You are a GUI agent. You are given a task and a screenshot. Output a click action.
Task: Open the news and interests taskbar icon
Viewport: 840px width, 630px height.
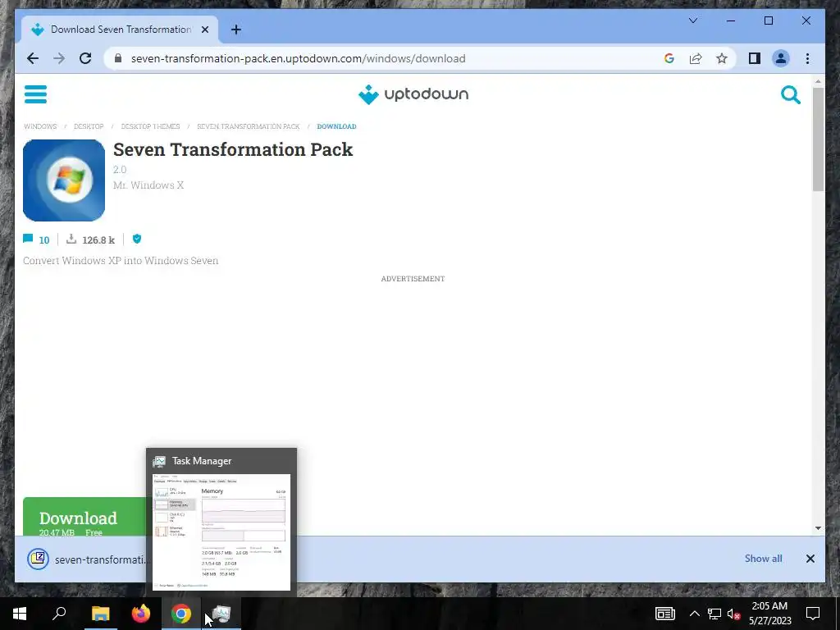pyautogui.click(x=664, y=614)
